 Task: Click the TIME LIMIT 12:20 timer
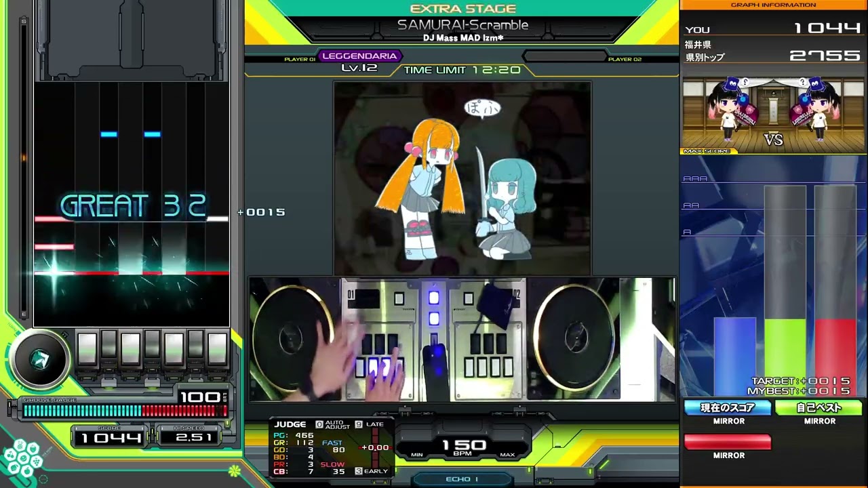[462, 70]
